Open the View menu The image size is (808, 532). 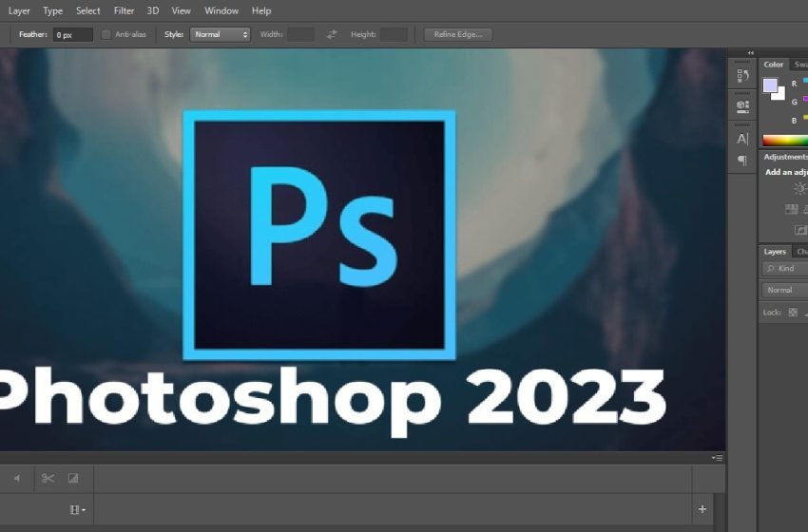[x=181, y=10]
